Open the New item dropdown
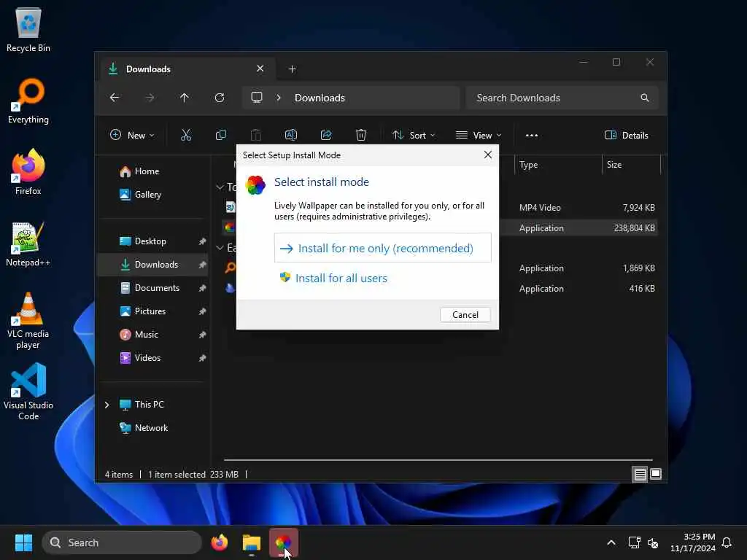747x560 pixels. coord(132,135)
